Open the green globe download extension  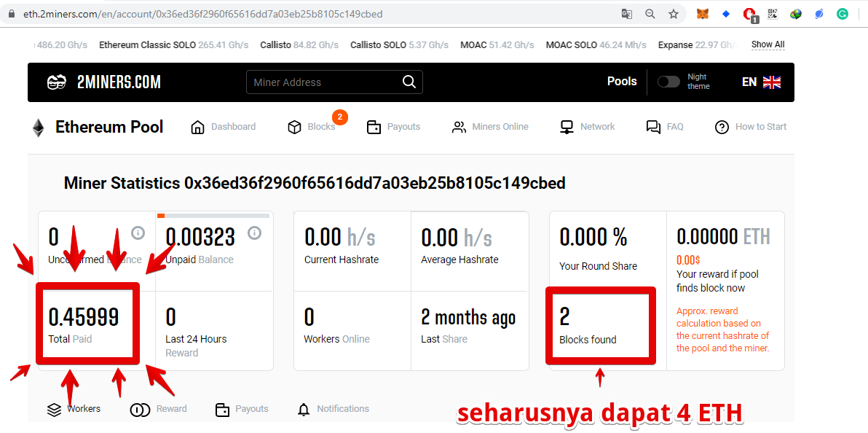(796, 14)
